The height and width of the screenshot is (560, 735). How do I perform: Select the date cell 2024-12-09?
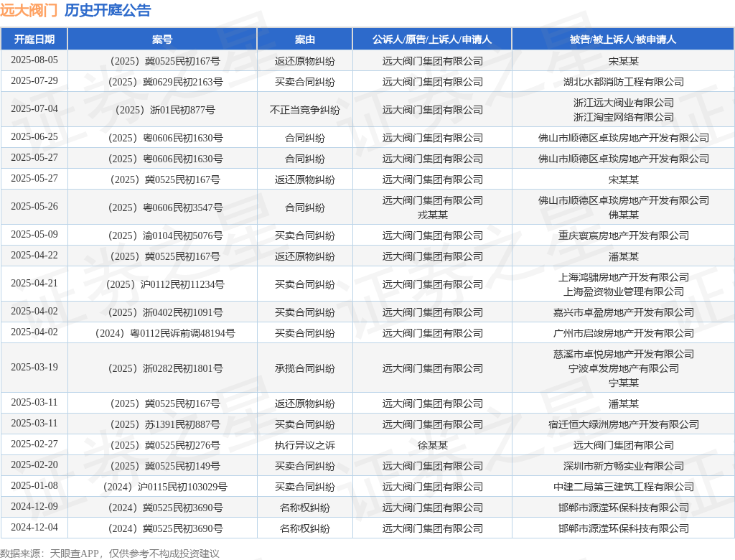(x=34, y=507)
